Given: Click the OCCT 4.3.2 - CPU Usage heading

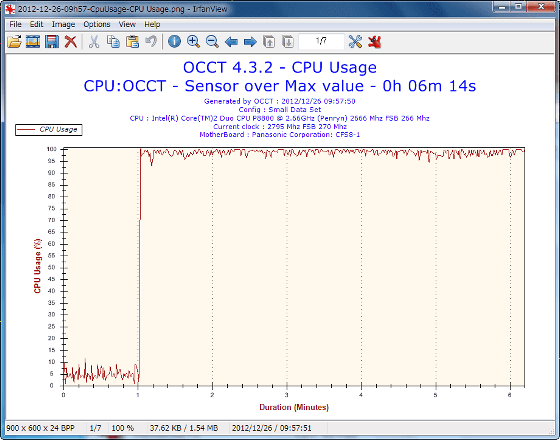Looking at the screenshot, I should [280, 67].
